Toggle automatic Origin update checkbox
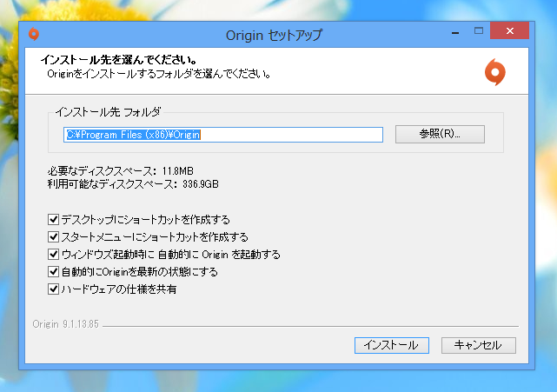 [53, 271]
